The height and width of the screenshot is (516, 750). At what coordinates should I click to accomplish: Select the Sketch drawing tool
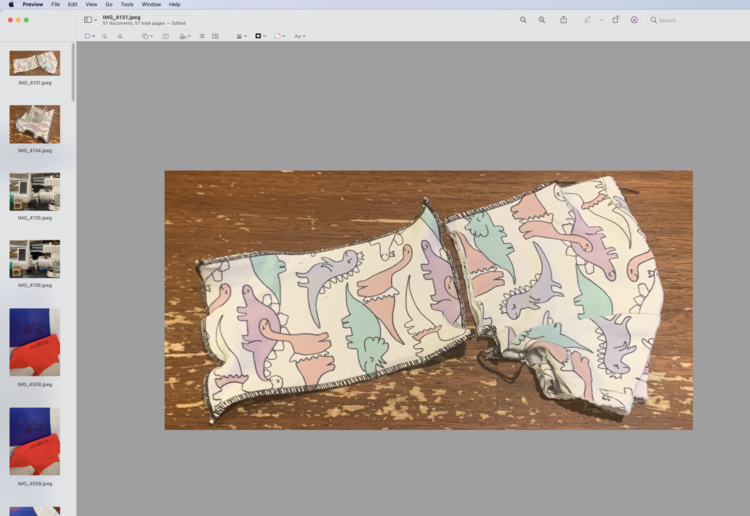coord(120,36)
